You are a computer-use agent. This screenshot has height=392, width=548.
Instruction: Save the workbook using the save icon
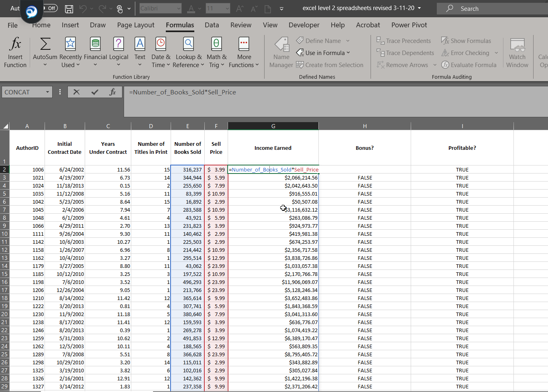69,8
